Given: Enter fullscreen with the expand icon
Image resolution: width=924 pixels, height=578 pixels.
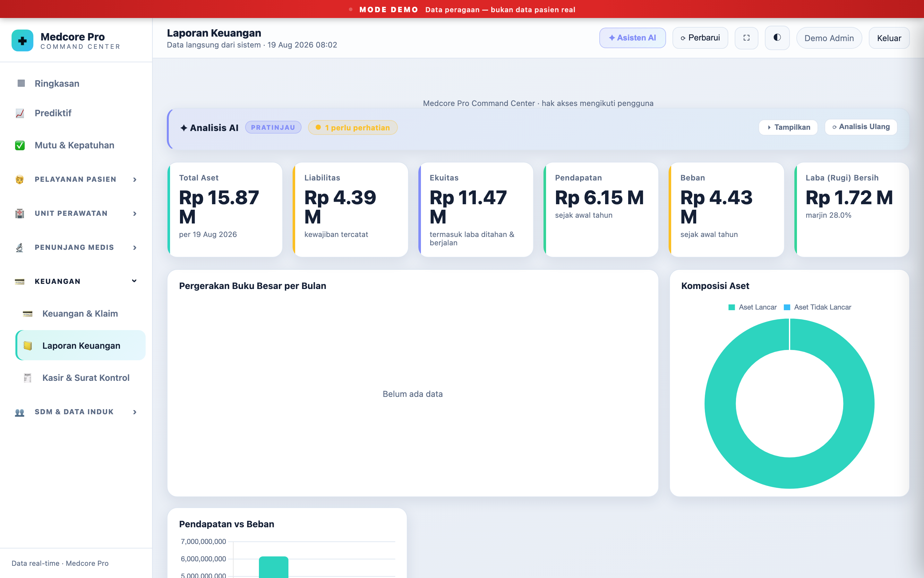Looking at the screenshot, I should (747, 38).
